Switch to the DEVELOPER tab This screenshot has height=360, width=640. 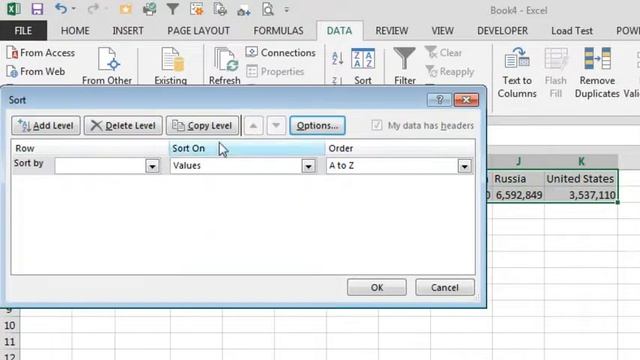coord(502,31)
